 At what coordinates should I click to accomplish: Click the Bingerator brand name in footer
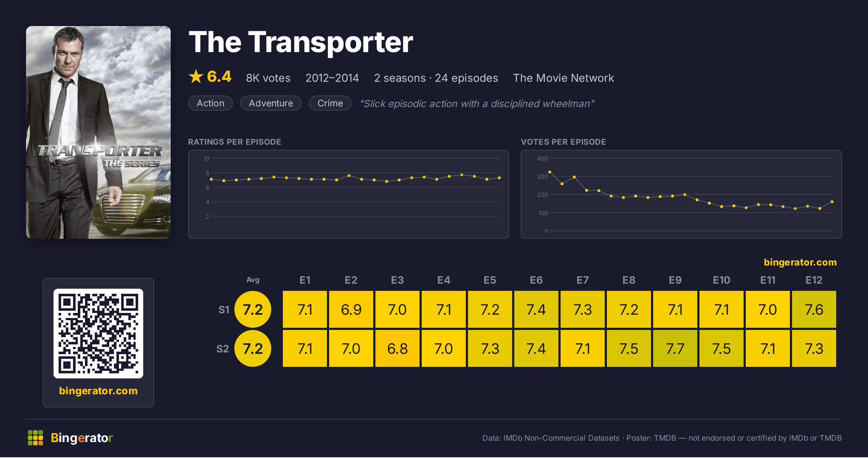coord(82,438)
